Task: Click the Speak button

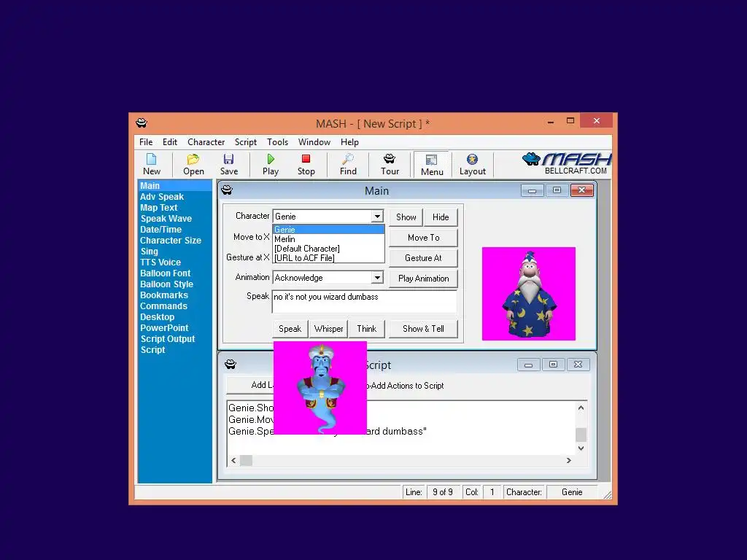Action: click(290, 329)
